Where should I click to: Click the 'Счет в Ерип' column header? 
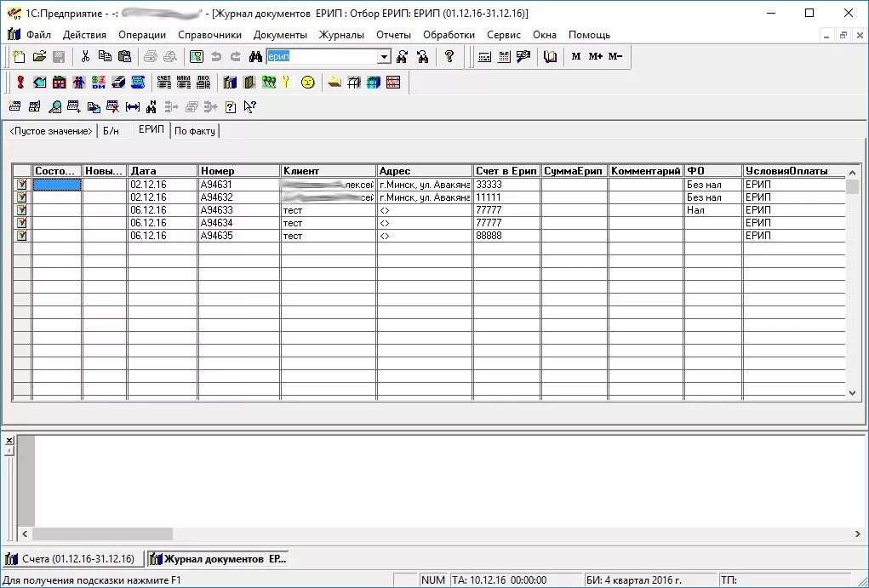click(506, 171)
